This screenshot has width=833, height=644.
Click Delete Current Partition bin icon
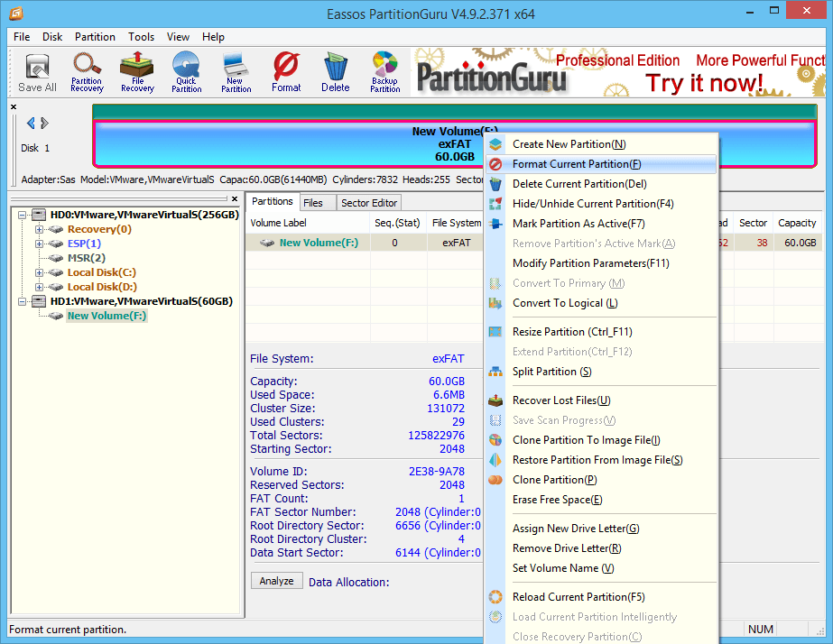click(495, 184)
